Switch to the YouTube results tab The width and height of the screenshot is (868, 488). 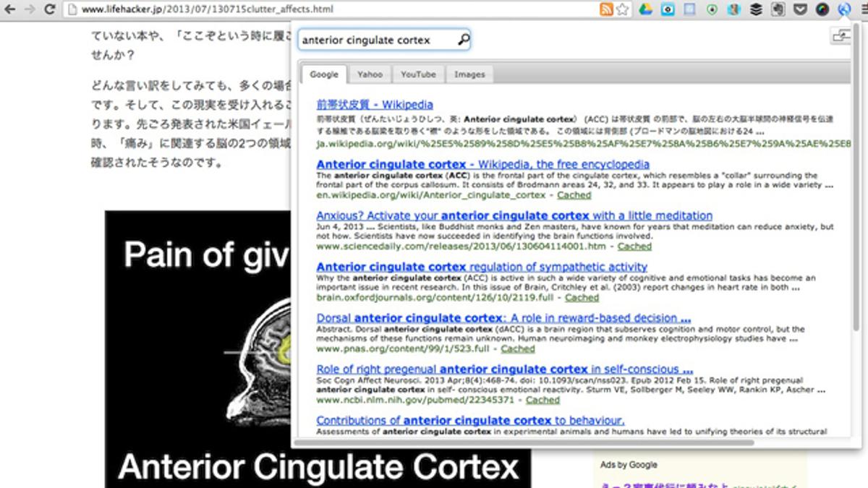tap(418, 74)
